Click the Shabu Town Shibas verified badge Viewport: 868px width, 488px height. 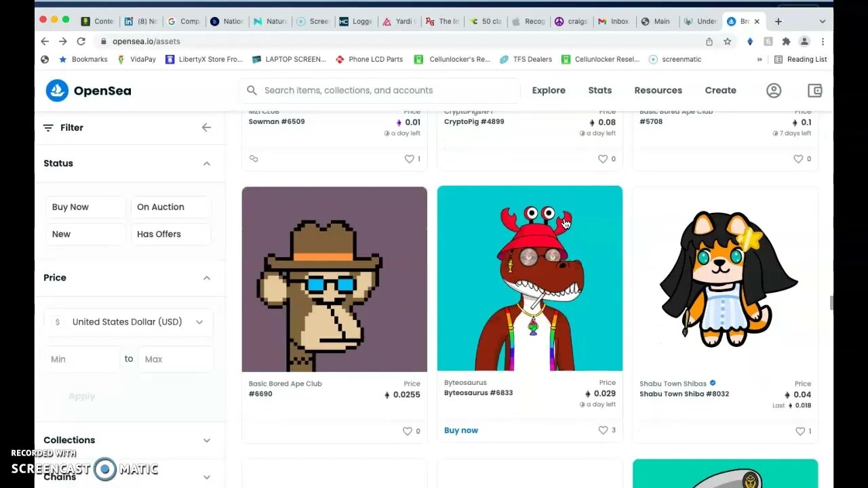click(713, 384)
